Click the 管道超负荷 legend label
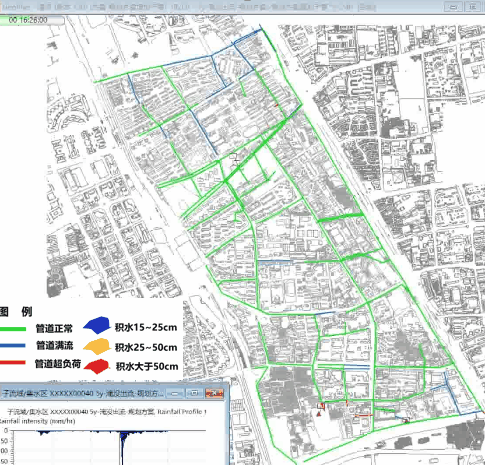485x465 pixels. [x=58, y=364]
